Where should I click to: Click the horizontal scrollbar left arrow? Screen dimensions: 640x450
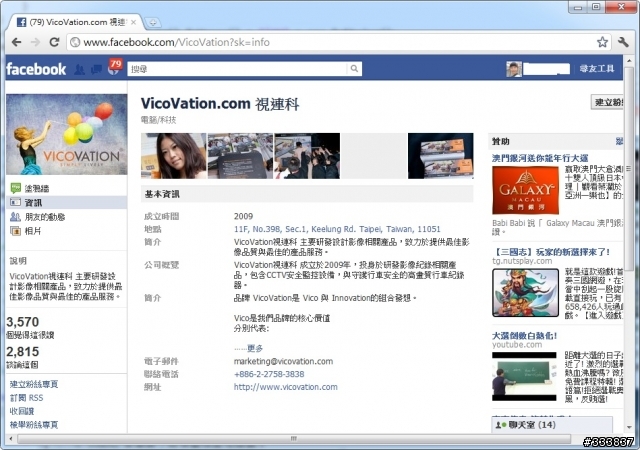coord(11,439)
